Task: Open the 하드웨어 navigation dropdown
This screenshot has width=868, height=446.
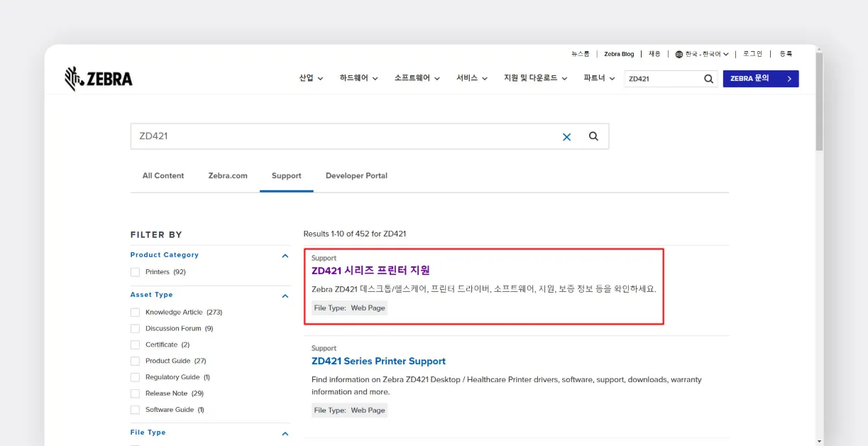Action: [x=358, y=78]
